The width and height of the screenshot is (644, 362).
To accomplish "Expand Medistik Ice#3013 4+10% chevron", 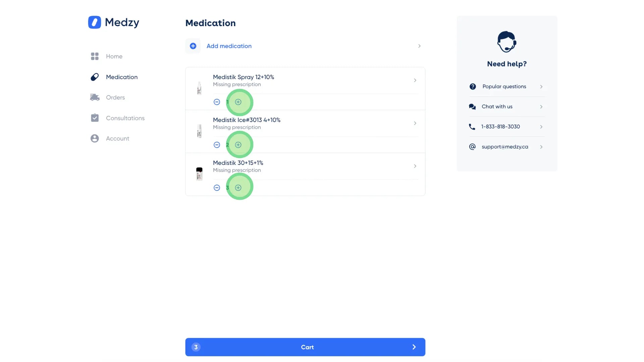I will click(415, 123).
